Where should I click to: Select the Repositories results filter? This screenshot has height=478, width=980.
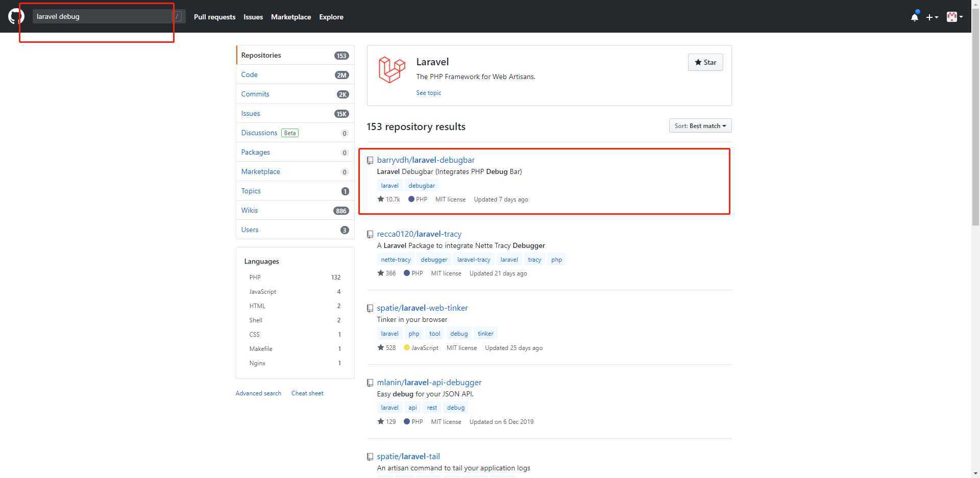[x=295, y=55]
